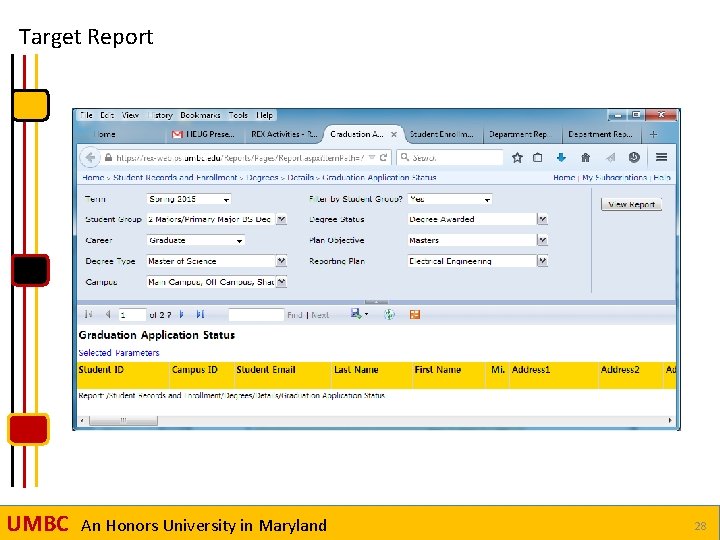Click the Selected Parameters link

tap(119, 353)
